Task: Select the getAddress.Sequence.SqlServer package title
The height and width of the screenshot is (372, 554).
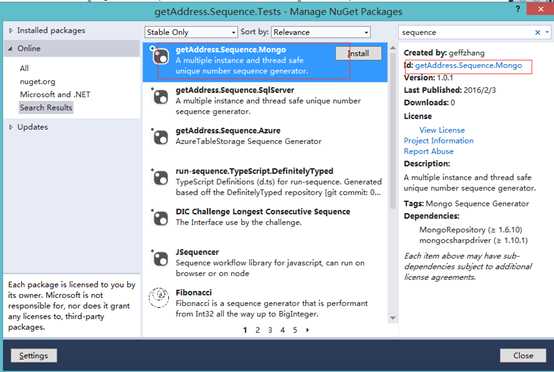Action: tap(235, 90)
